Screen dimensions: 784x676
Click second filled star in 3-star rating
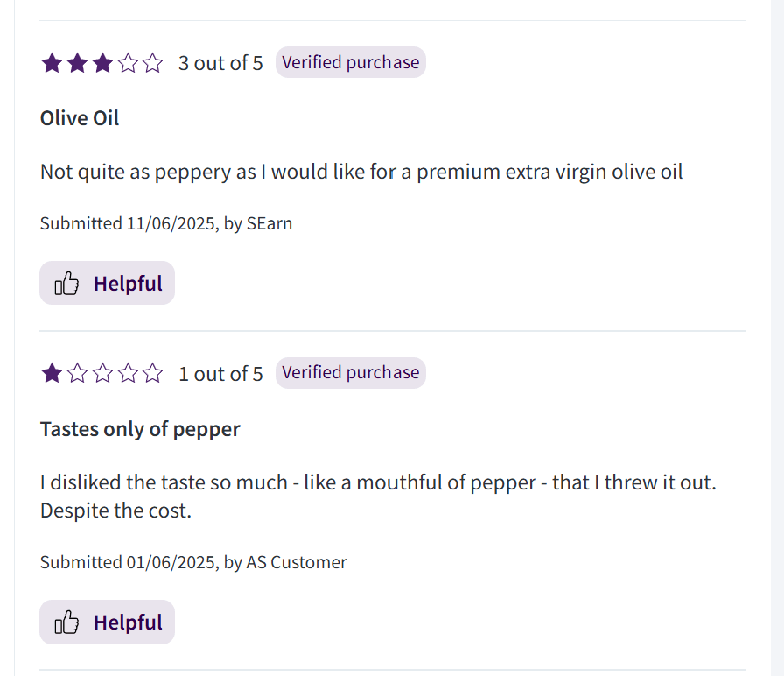[x=78, y=63]
